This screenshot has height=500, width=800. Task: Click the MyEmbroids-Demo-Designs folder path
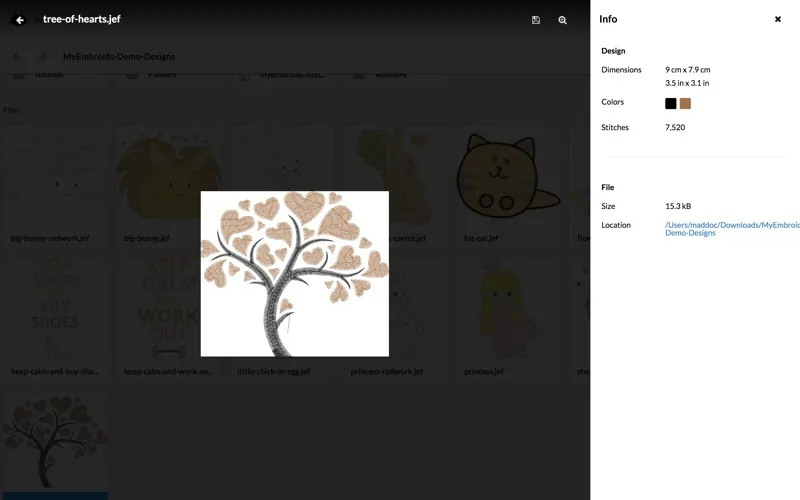(x=119, y=57)
